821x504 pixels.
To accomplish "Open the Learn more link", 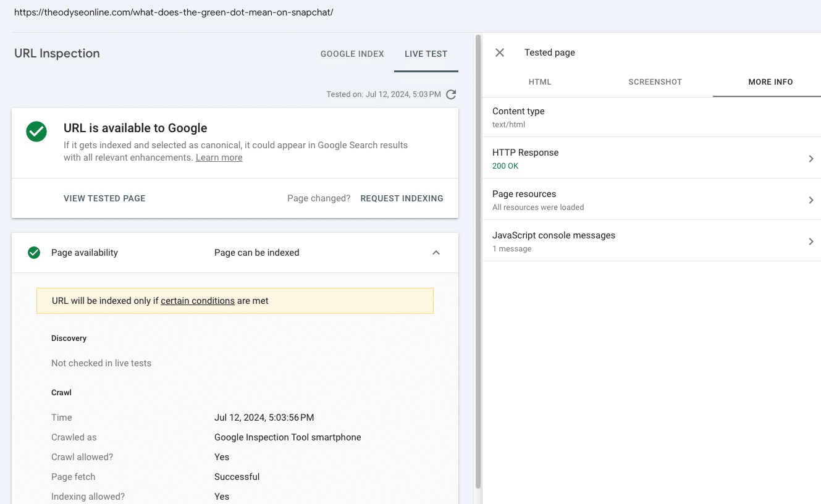I will tap(219, 157).
